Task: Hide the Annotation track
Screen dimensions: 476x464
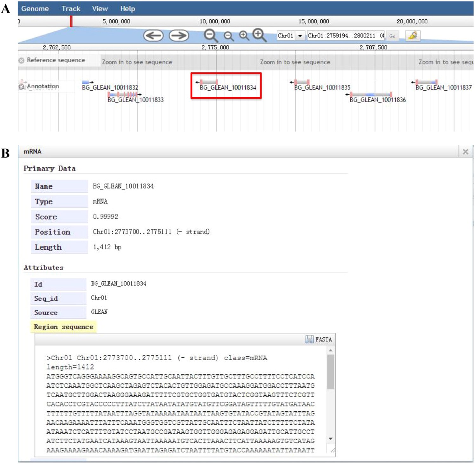Action: (21, 86)
